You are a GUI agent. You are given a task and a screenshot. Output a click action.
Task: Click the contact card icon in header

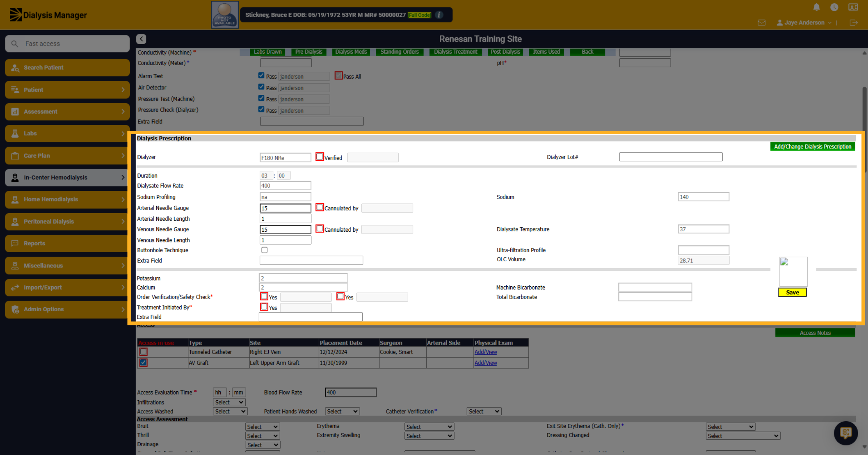coord(853,7)
